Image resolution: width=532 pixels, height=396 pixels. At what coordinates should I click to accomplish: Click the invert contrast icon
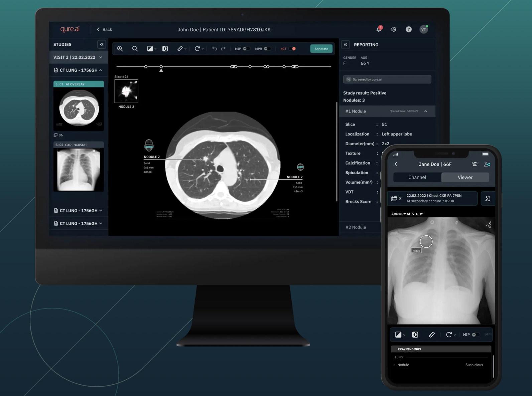pos(165,49)
